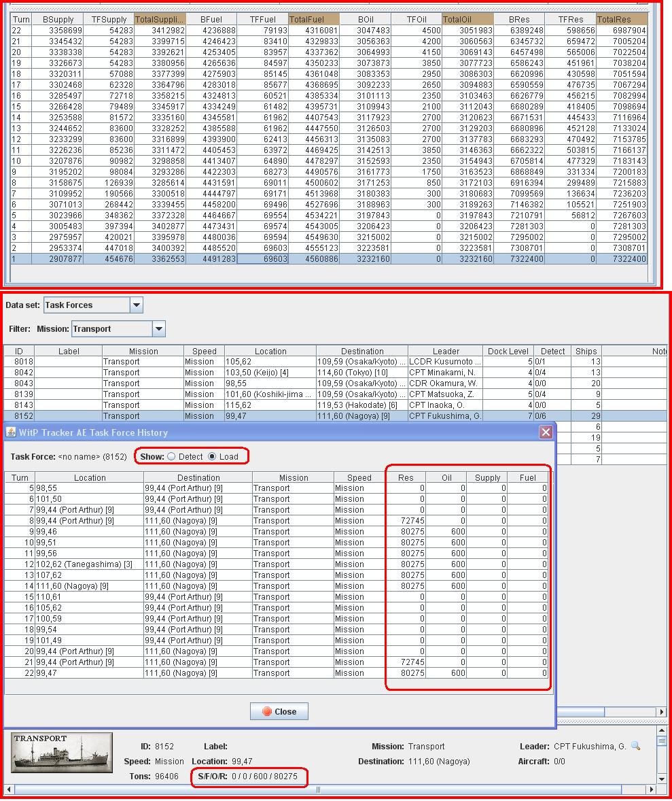Click the BRes column header
672x801 pixels.
pyautogui.click(x=519, y=20)
